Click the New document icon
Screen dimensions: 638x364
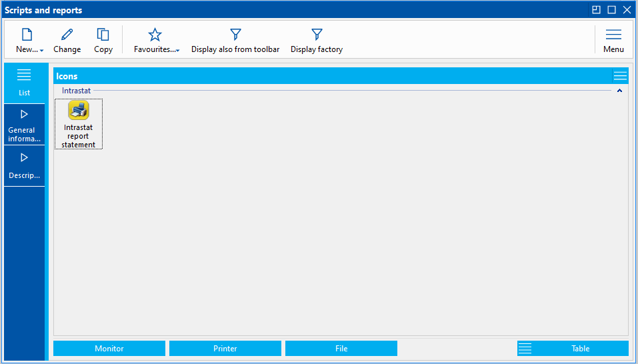[27, 35]
